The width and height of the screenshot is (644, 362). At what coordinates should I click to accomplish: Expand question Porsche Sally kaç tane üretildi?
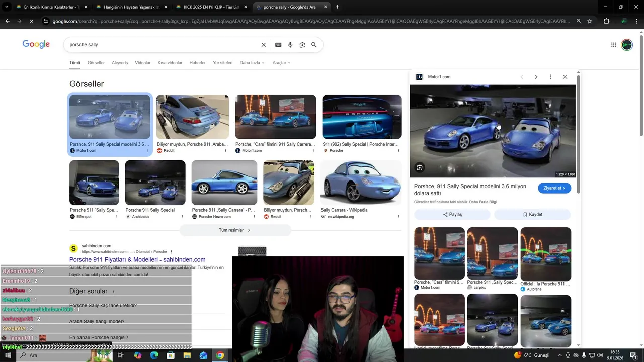103,305
